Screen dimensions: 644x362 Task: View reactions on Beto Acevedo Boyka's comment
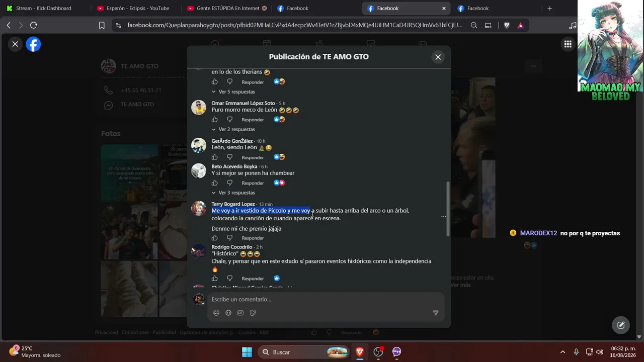click(x=279, y=183)
